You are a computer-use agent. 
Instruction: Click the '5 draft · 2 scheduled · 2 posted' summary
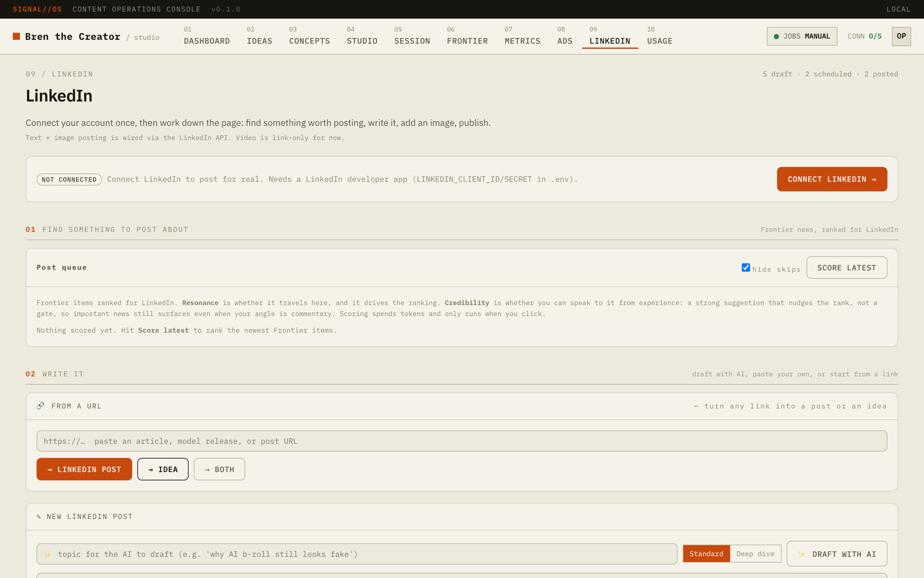[x=830, y=74]
